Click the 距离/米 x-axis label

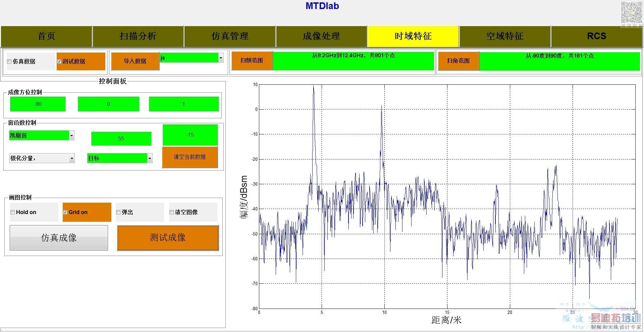pyautogui.click(x=446, y=320)
